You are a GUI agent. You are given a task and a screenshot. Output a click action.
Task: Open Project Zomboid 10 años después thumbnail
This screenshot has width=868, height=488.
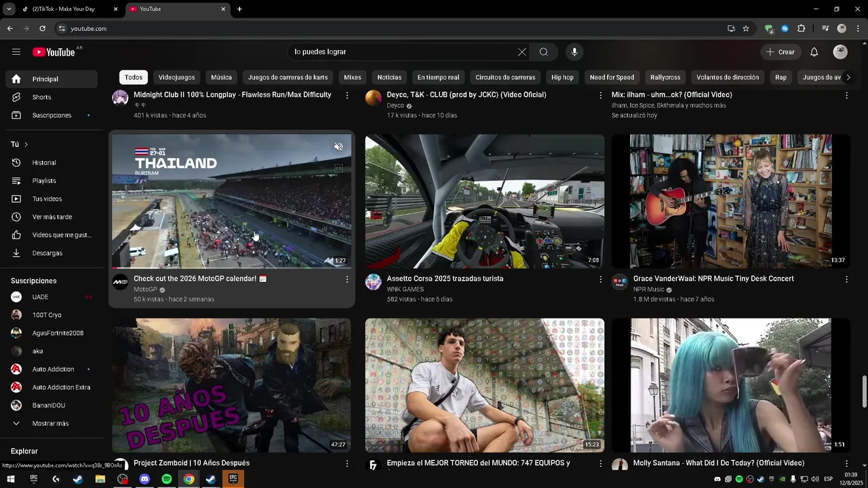tap(232, 385)
